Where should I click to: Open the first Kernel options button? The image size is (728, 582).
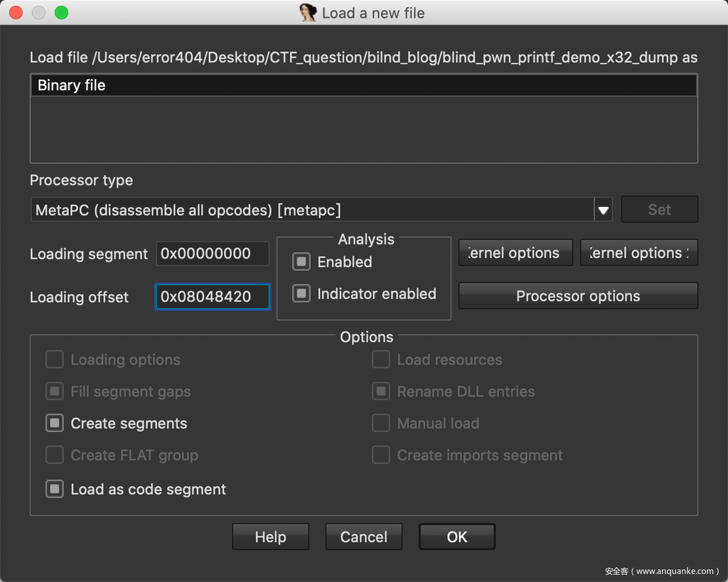pyautogui.click(x=515, y=253)
